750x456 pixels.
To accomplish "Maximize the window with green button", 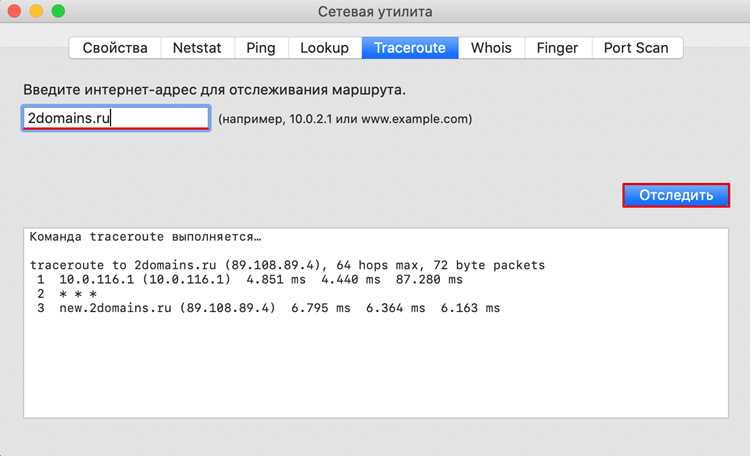I will (x=58, y=11).
